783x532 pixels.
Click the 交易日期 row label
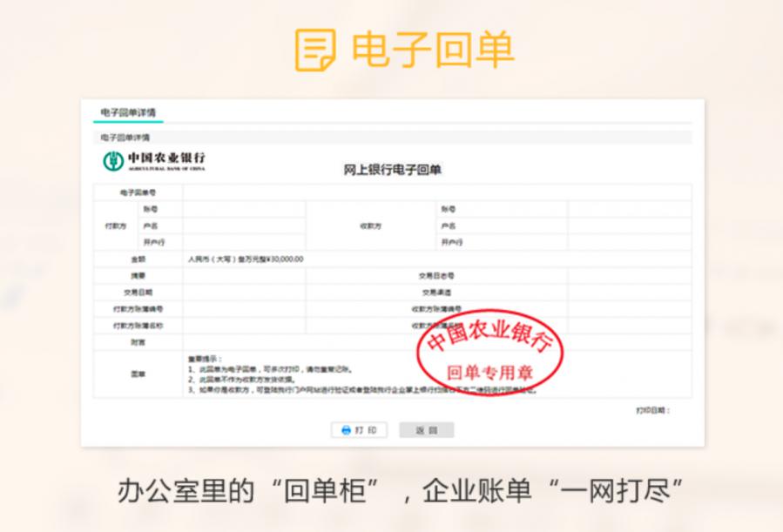[x=138, y=293]
